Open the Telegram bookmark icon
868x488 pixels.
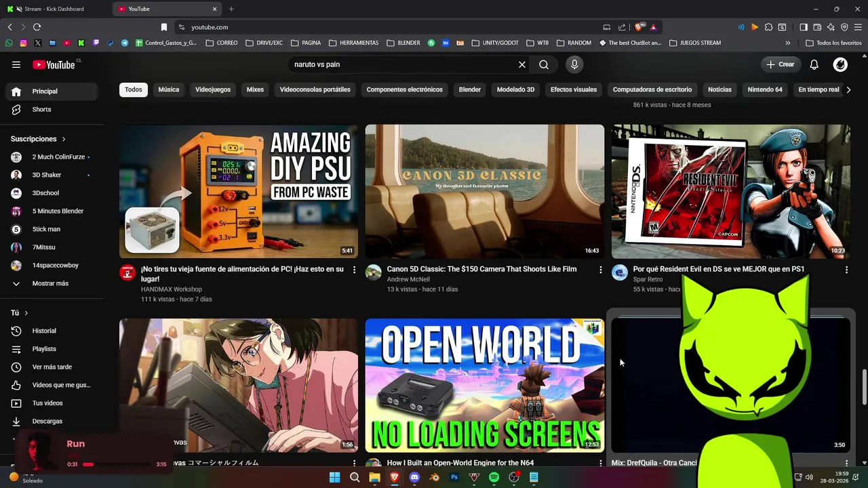point(125,43)
